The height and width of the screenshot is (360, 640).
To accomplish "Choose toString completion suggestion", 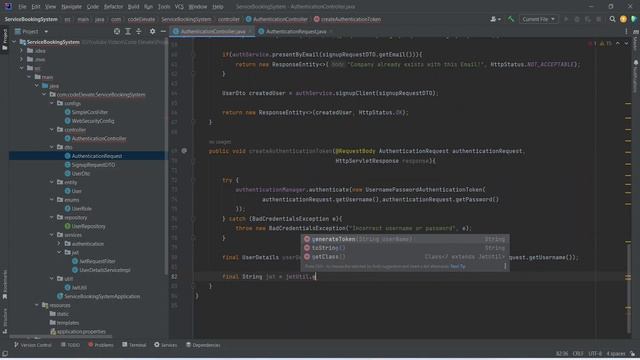I will (x=405, y=248).
